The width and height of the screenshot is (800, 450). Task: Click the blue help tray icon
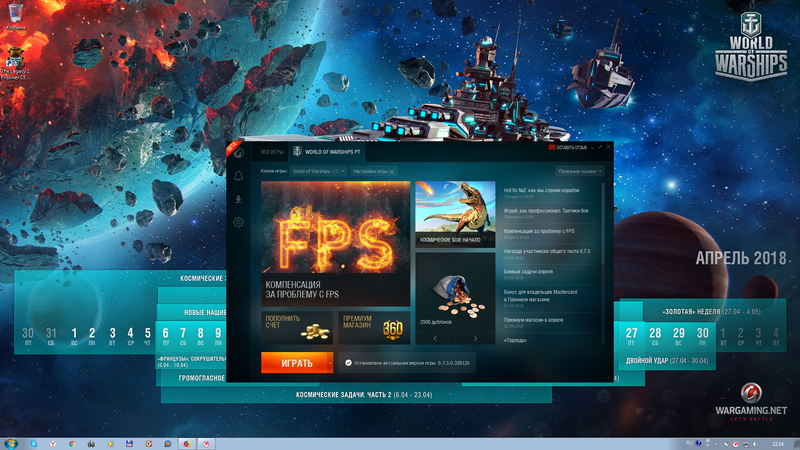tap(698, 443)
